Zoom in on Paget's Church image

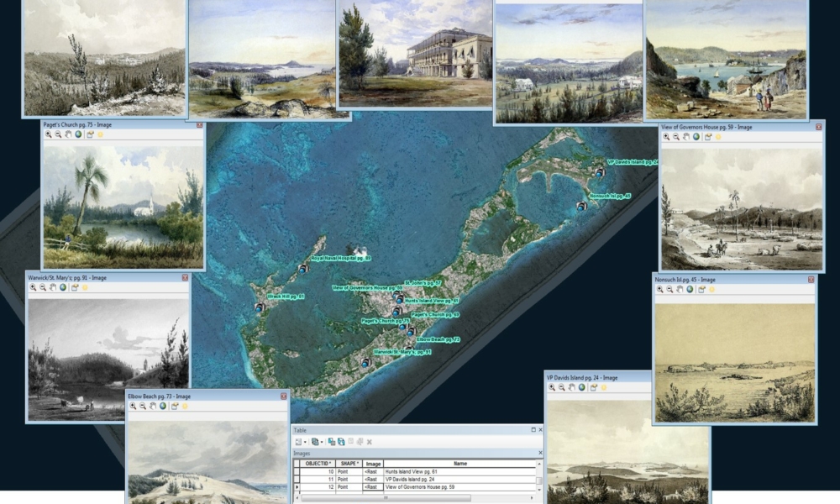(x=48, y=134)
